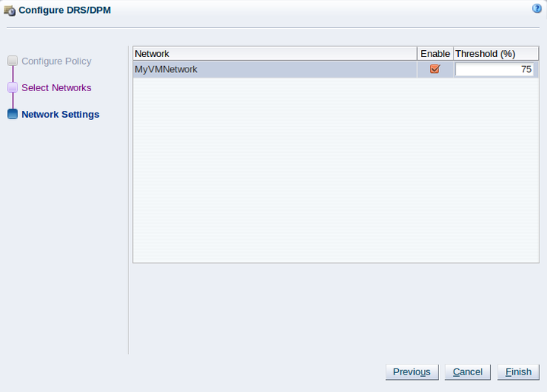Open the Network Settings step
This screenshot has height=392, width=547.
point(60,115)
